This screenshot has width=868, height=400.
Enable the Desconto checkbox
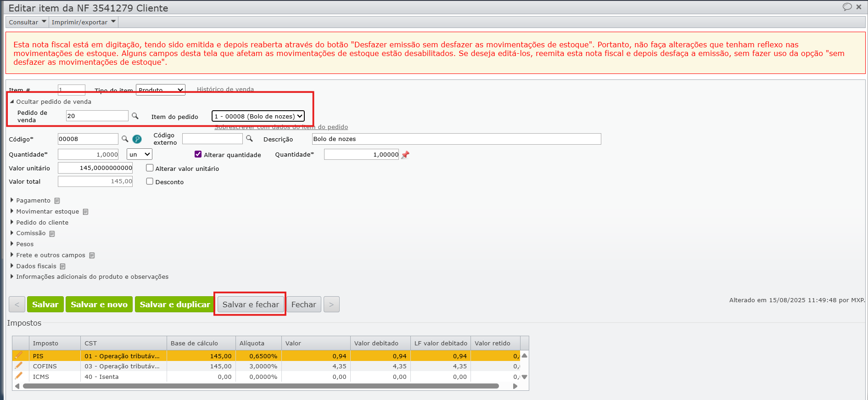click(x=150, y=181)
